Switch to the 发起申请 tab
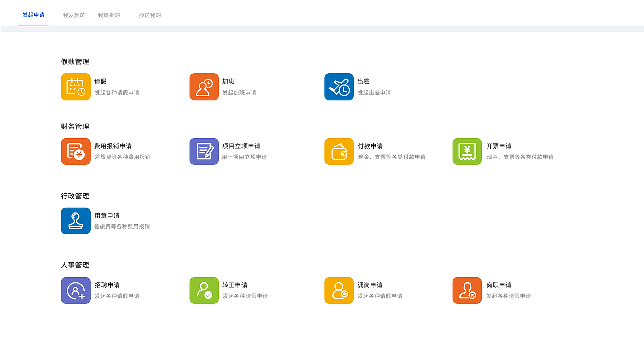 tap(33, 15)
